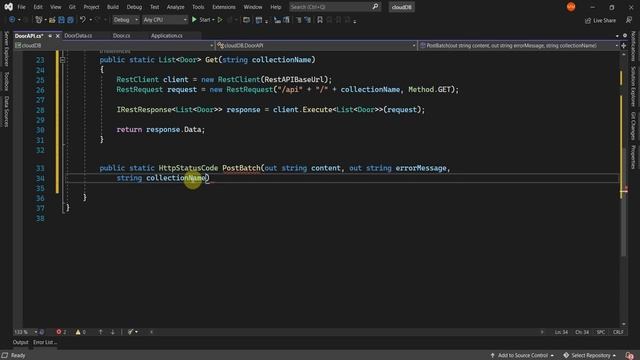
Task: Click the notifications bell in the status bar
Action: pyautogui.click(x=629, y=356)
